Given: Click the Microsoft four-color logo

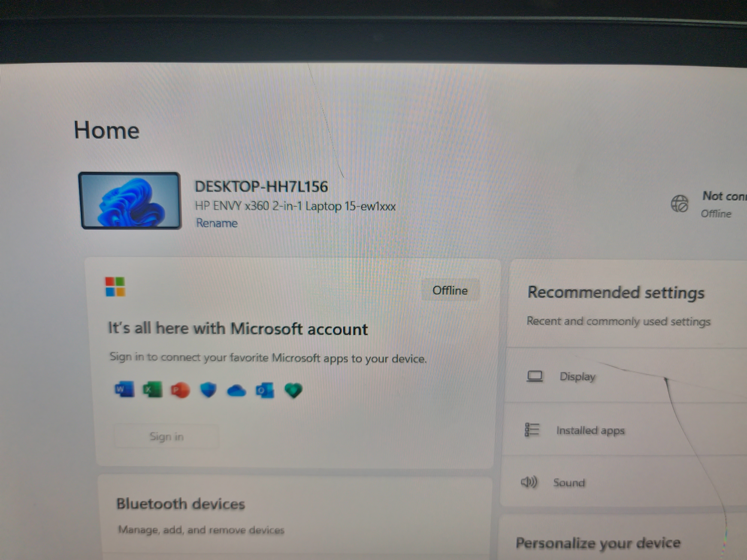Looking at the screenshot, I should point(115,287).
